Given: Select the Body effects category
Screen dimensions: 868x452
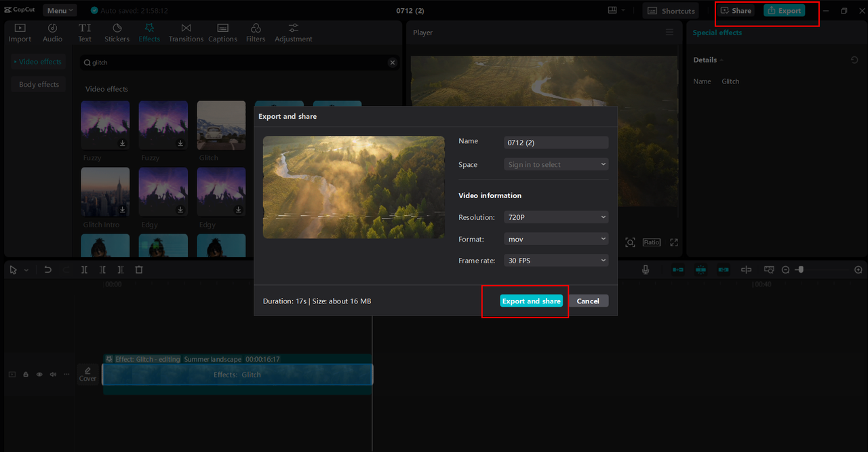Looking at the screenshot, I should coord(38,85).
